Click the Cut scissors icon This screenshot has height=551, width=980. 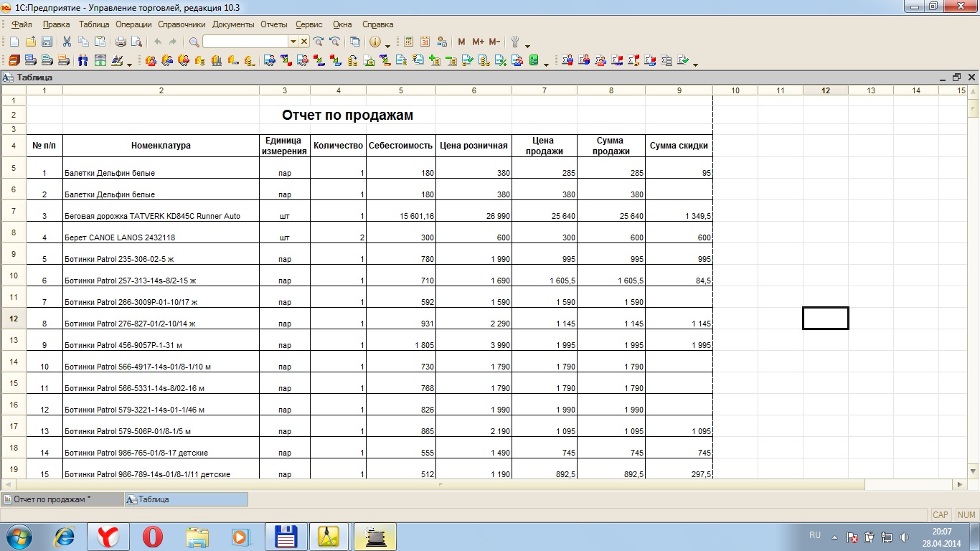point(67,42)
